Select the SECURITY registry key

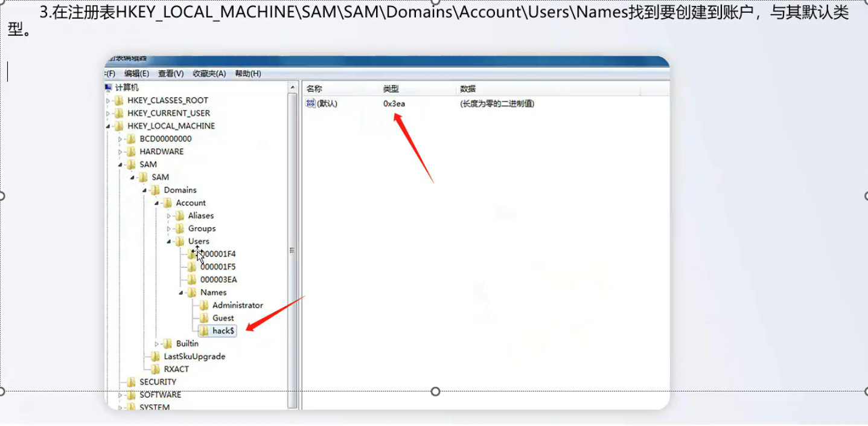(158, 382)
